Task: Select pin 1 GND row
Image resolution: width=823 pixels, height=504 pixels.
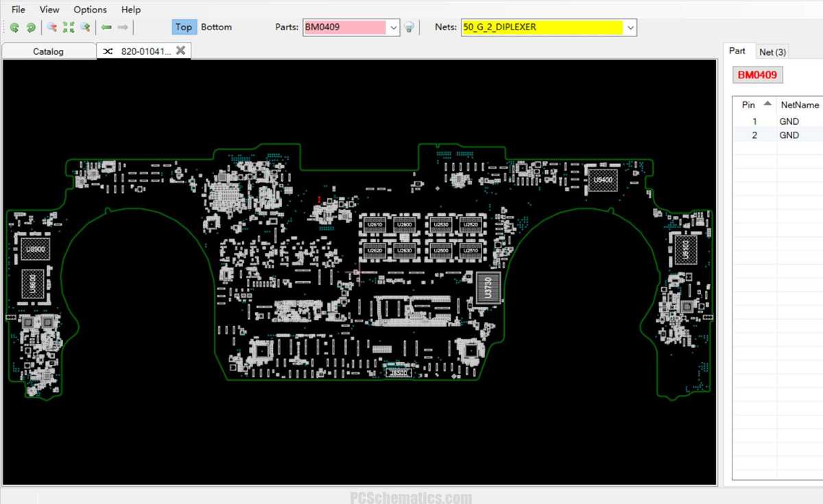Action: click(x=778, y=121)
